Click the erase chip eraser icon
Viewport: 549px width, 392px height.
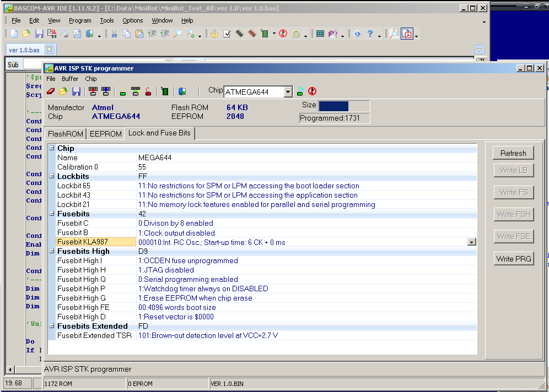pos(51,91)
